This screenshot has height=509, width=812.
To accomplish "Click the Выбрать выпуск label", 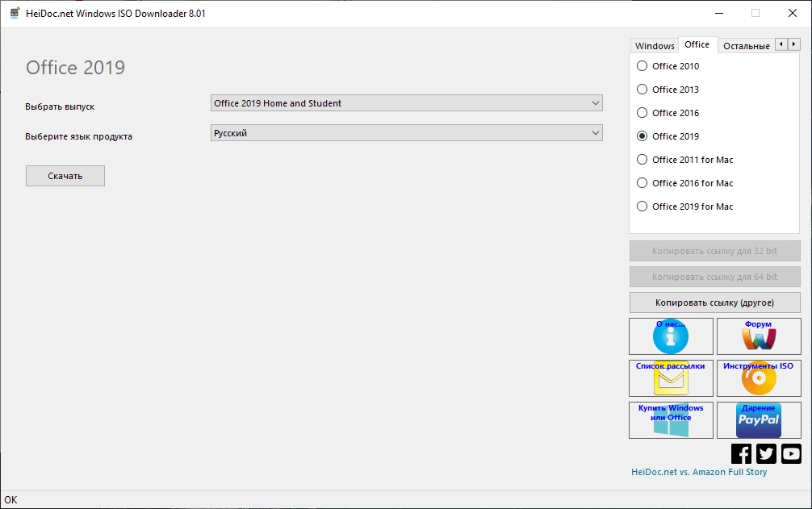I will [60, 106].
